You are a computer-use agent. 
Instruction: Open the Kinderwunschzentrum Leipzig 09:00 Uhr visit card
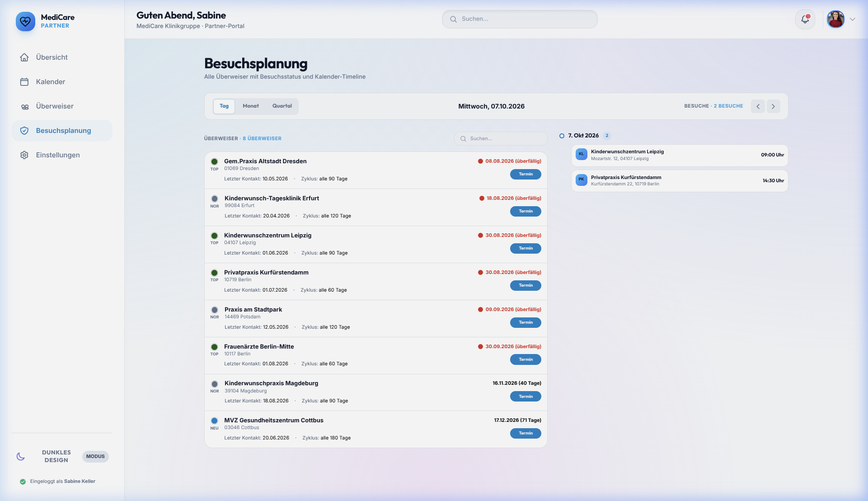pos(680,156)
